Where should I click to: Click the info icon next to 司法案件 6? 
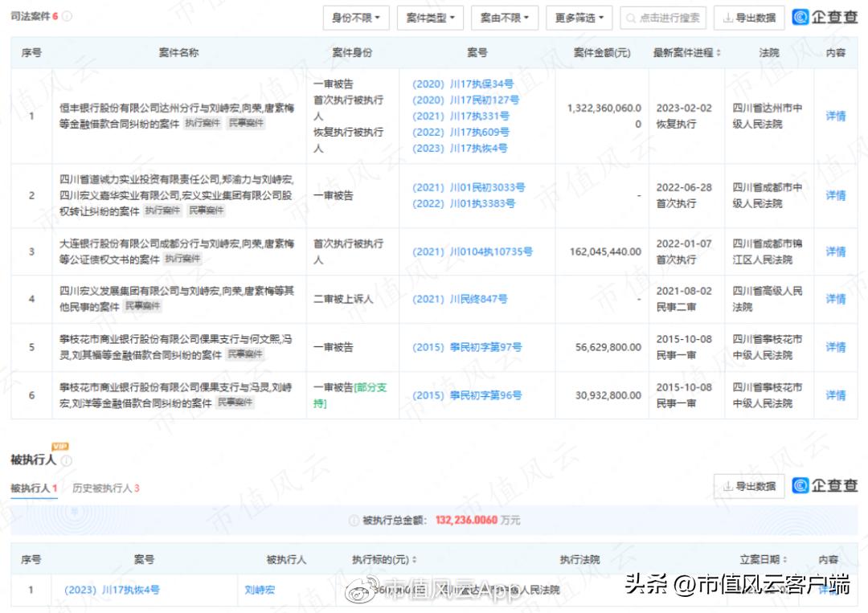pos(66,15)
